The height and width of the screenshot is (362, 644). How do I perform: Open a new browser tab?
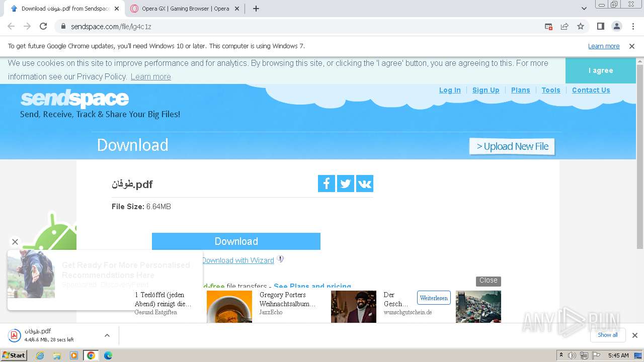tap(256, 9)
